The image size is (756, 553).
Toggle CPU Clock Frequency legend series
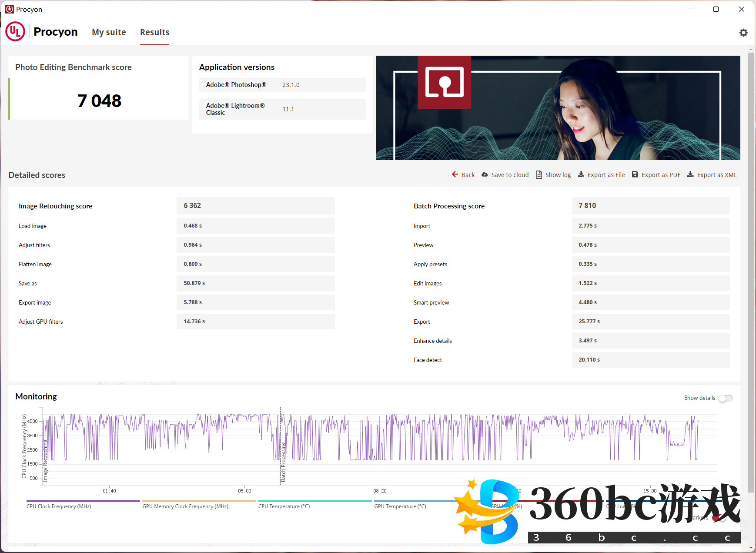(59, 506)
